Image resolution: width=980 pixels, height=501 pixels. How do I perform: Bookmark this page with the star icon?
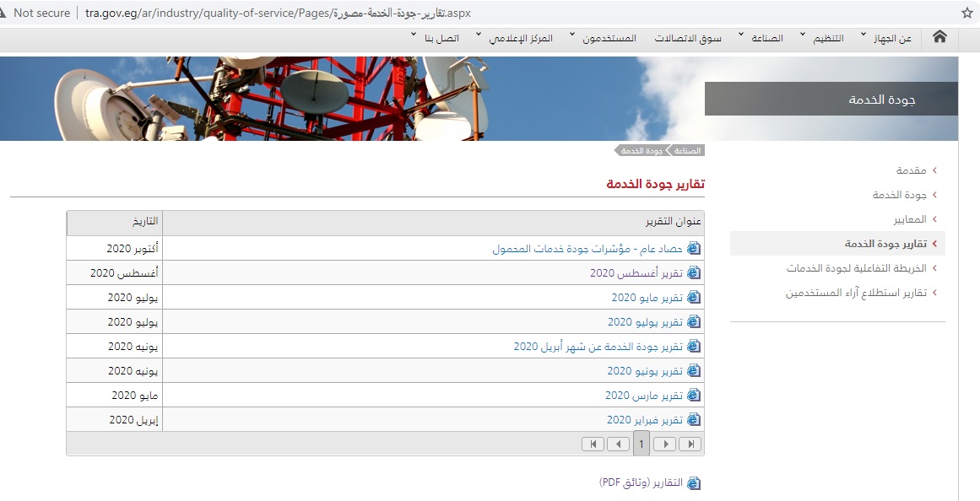966,13
